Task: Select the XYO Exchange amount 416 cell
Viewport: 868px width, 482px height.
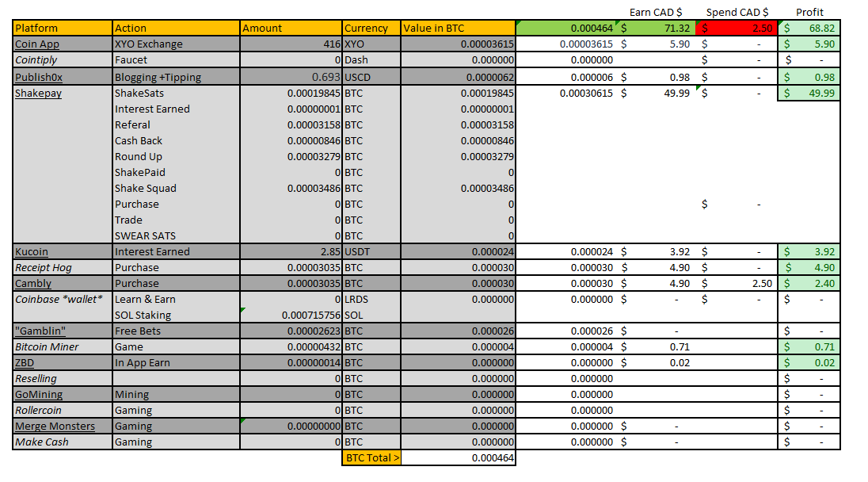Action: coord(291,44)
